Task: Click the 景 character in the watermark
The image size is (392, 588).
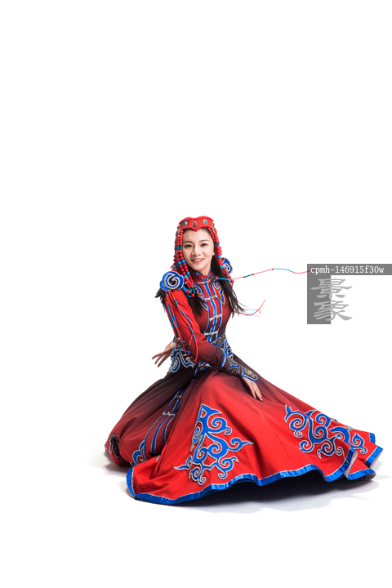Action: [331, 288]
